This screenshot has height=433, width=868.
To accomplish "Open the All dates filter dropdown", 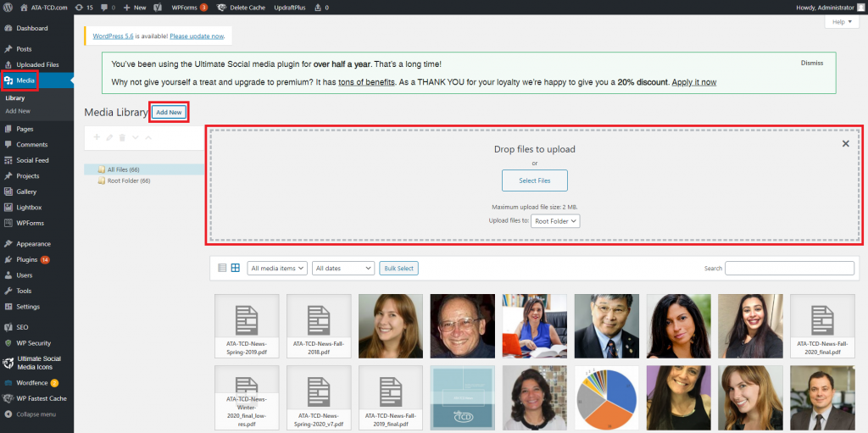I will 343,268.
